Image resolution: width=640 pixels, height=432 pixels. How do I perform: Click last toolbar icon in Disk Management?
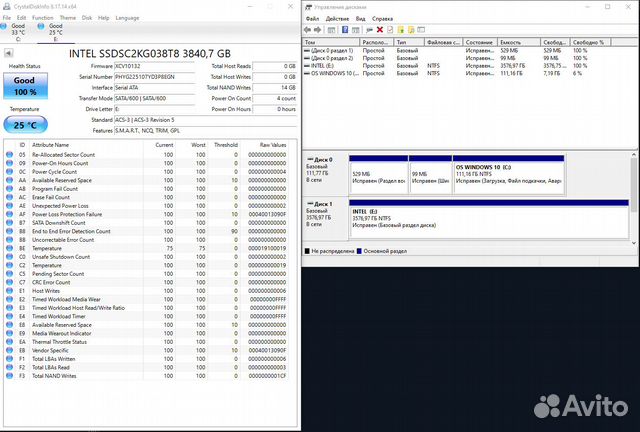coord(421,30)
